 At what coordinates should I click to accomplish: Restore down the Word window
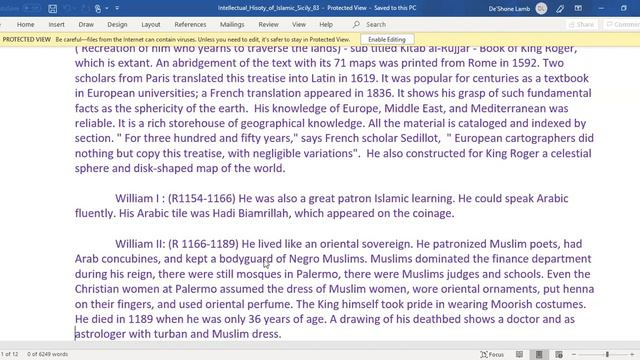(624, 8)
